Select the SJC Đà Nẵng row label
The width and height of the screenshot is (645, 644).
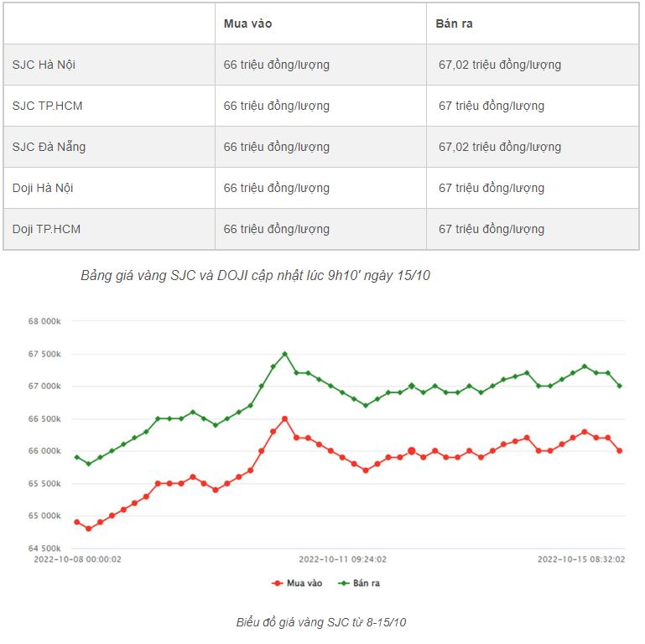point(49,147)
